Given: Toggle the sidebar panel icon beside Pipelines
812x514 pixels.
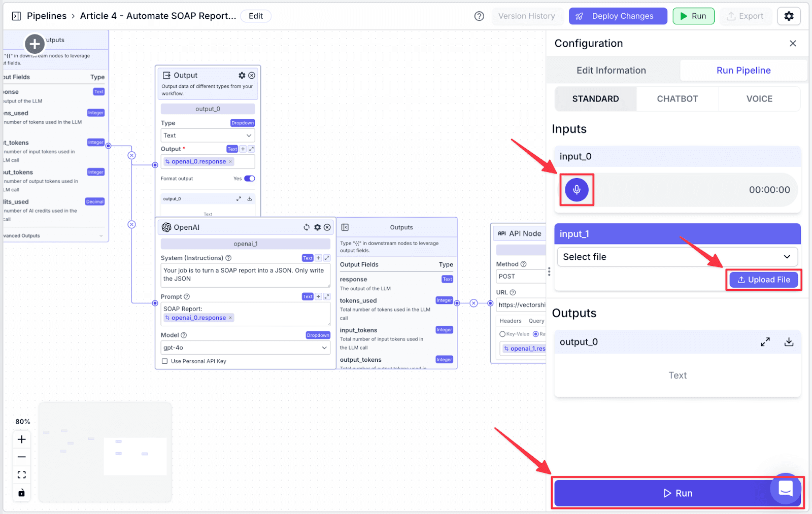Looking at the screenshot, I should [x=16, y=16].
